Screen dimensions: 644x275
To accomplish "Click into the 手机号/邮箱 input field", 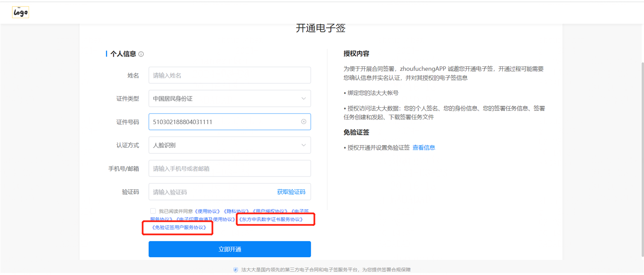I will point(230,169).
